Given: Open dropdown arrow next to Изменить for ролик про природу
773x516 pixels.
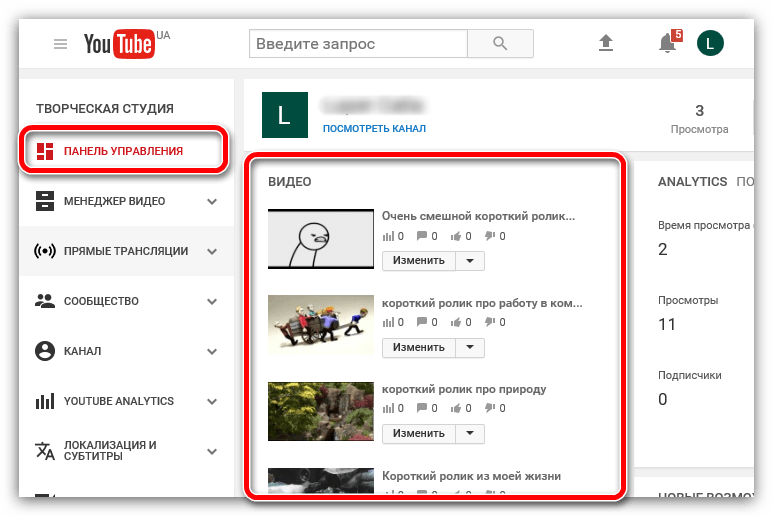Looking at the screenshot, I should point(470,433).
